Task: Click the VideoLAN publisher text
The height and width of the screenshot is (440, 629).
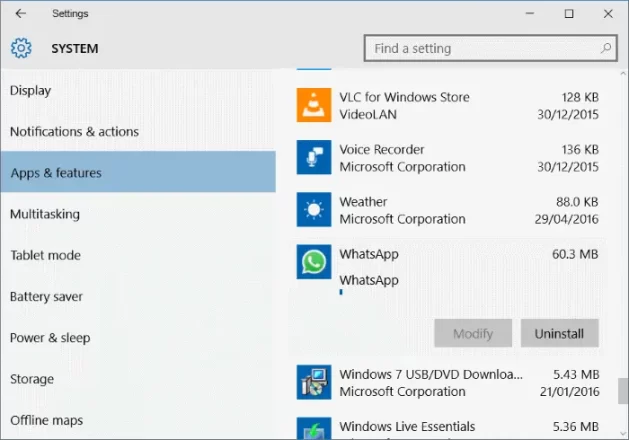Action: click(x=368, y=114)
